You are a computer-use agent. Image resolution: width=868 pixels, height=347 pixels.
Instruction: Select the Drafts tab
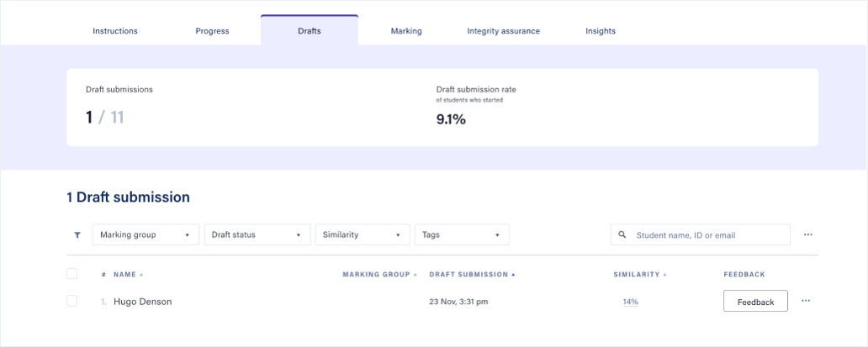(x=310, y=31)
